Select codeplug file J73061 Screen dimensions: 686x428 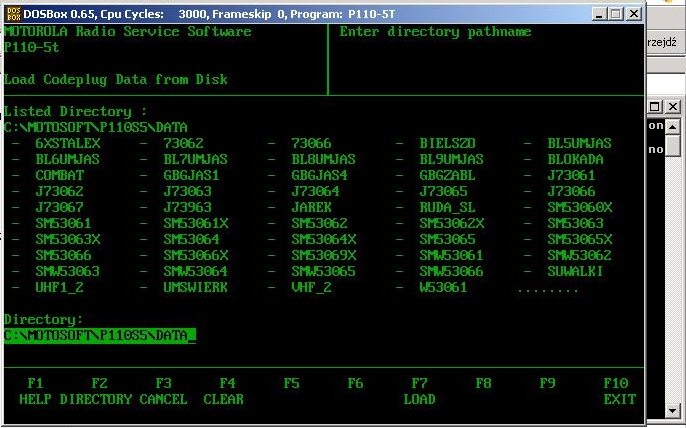(x=571, y=175)
